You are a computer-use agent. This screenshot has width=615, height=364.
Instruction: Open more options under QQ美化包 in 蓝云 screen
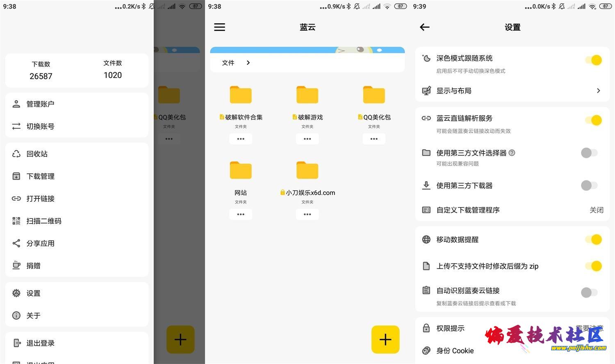point(374,139)
